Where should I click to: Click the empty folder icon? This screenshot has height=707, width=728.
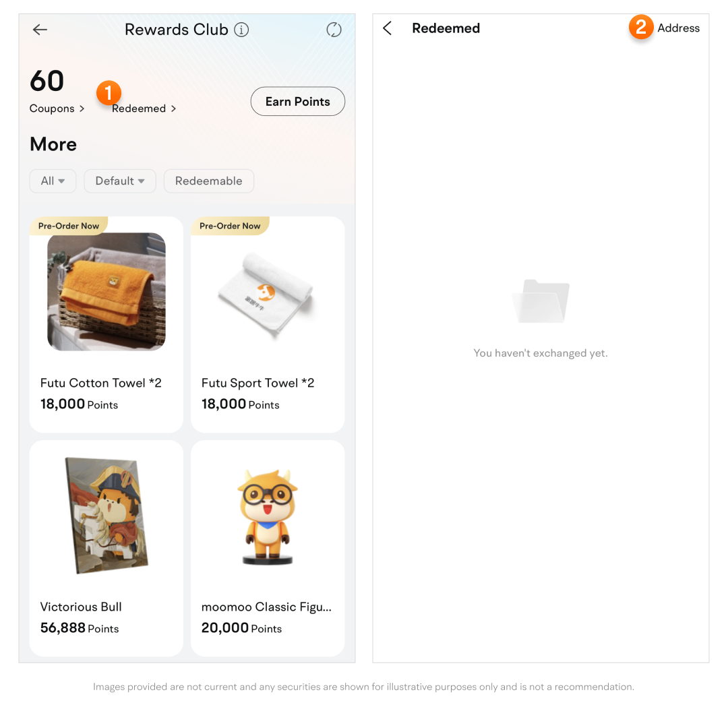541,301
